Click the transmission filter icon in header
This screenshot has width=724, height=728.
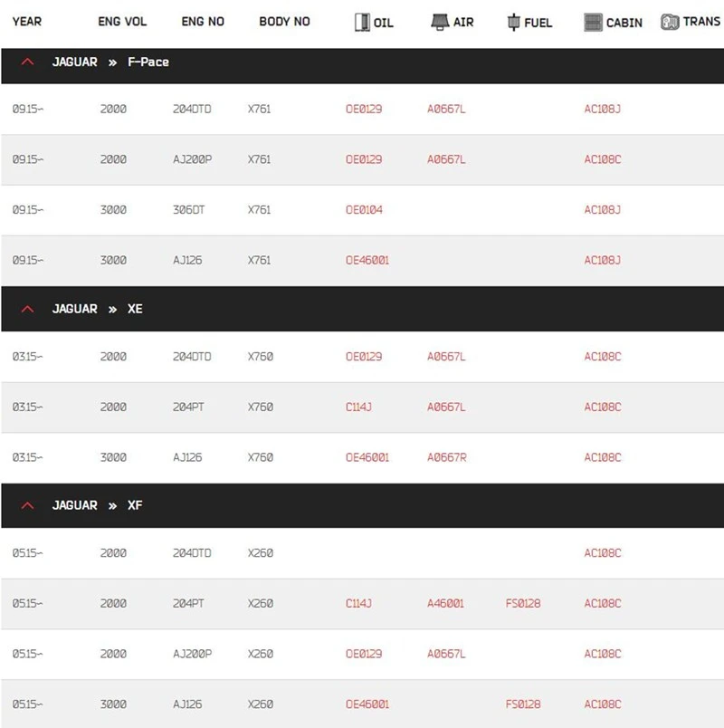(x=669, y=22)
